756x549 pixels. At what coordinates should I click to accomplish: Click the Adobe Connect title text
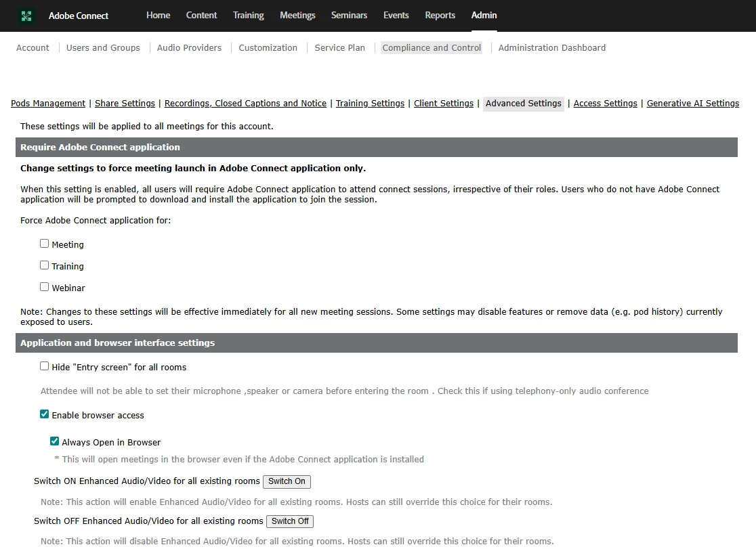[x=79, y=16]
